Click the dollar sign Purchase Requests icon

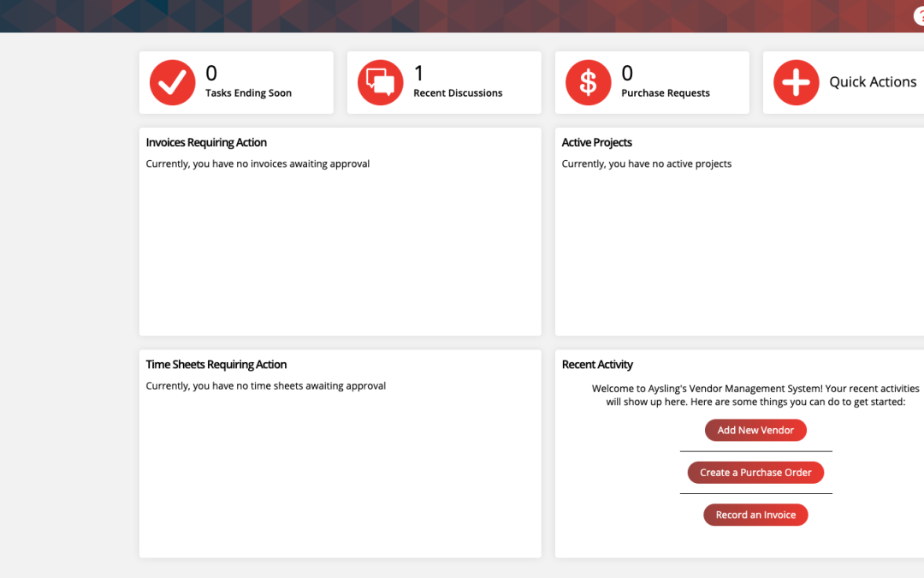point(588,82)
